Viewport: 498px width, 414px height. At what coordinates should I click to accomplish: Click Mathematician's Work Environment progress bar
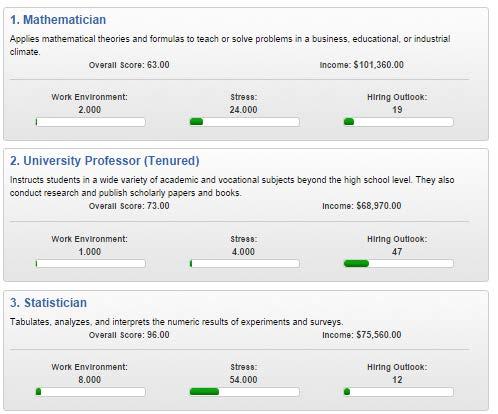click(x=91, y=122)
